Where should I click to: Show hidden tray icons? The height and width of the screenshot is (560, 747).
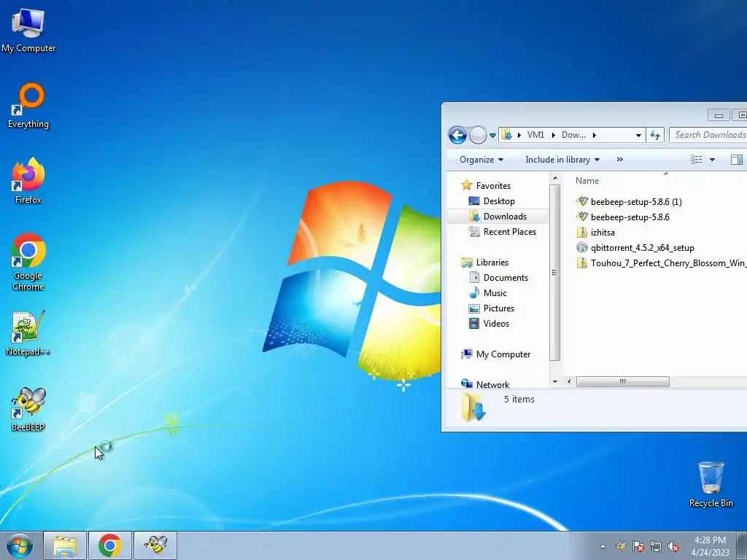click(603, 546)
